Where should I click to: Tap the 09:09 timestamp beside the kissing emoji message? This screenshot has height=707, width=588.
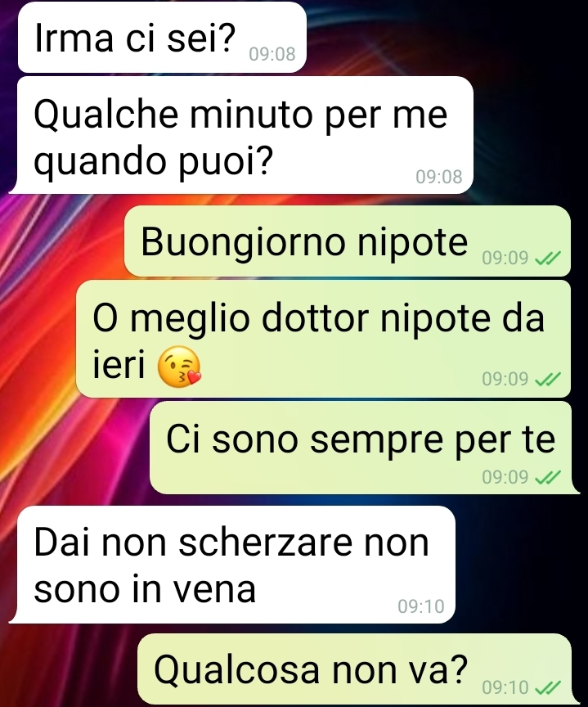505,379
